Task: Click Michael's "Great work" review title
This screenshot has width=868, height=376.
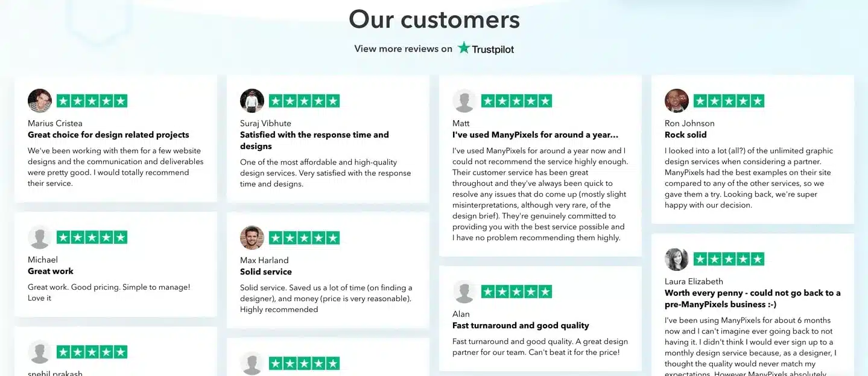Action: coord(51,271)
